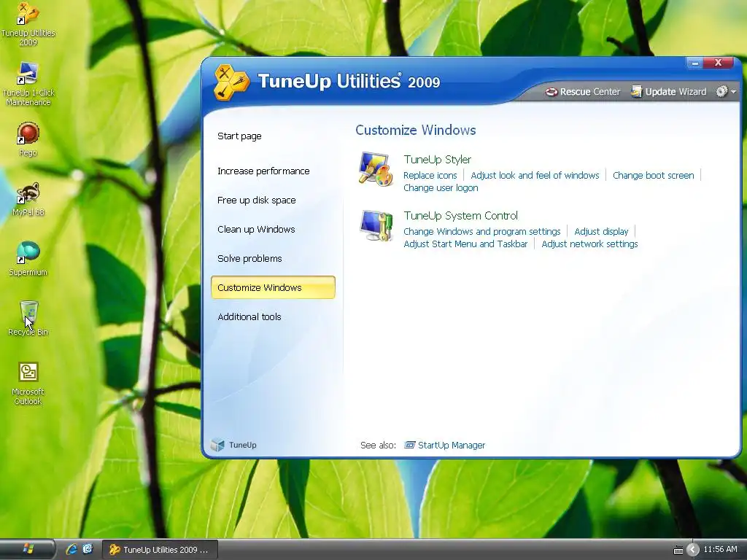
Task: Minimize the TuneUp Utilities window
Action: tap(694, 63)
